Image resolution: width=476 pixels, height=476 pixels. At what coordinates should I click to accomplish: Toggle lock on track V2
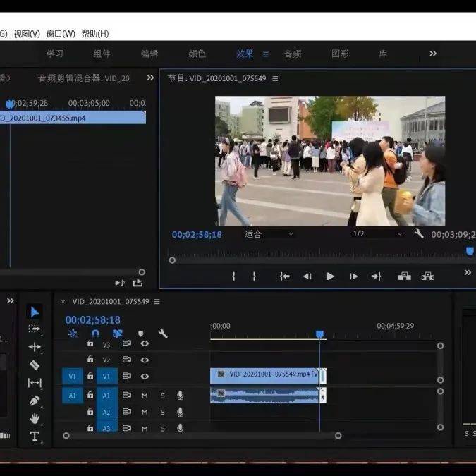pyautogui.click(x=90, y=360)
